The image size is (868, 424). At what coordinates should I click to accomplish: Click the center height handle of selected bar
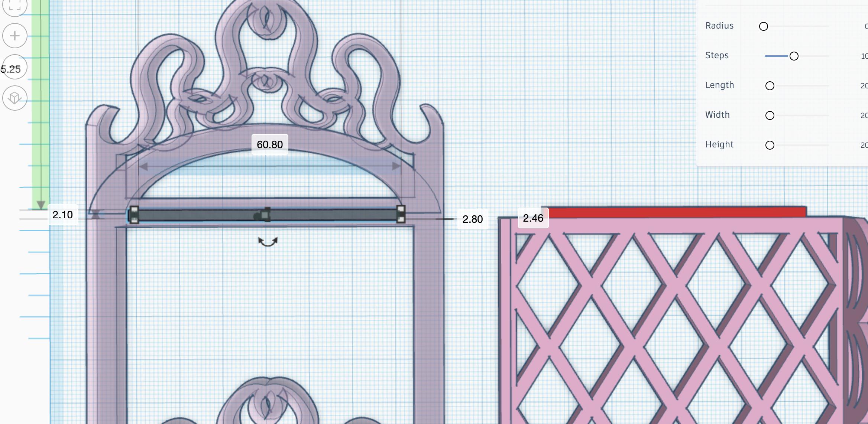(265, 215)
